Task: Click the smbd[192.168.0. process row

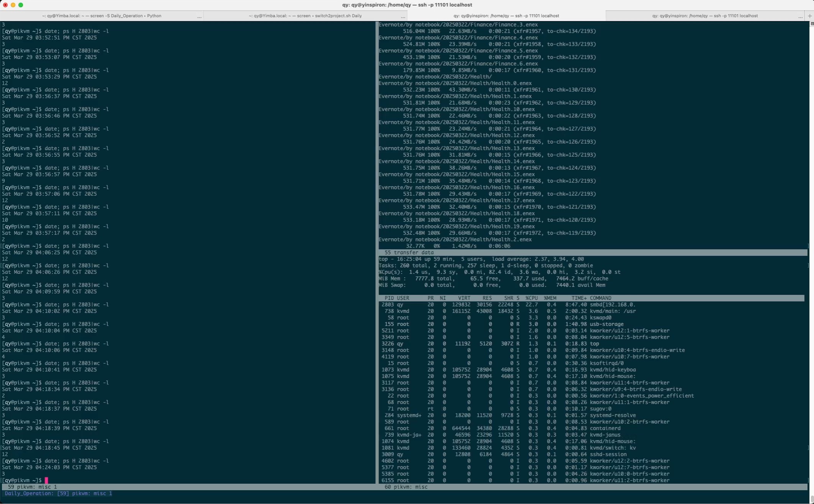Action: (509, 304)
